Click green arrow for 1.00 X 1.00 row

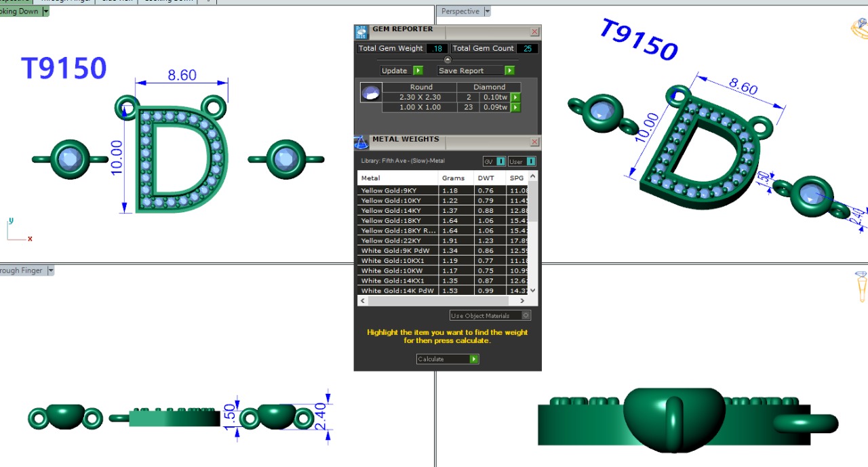click(x=515, y=107)
